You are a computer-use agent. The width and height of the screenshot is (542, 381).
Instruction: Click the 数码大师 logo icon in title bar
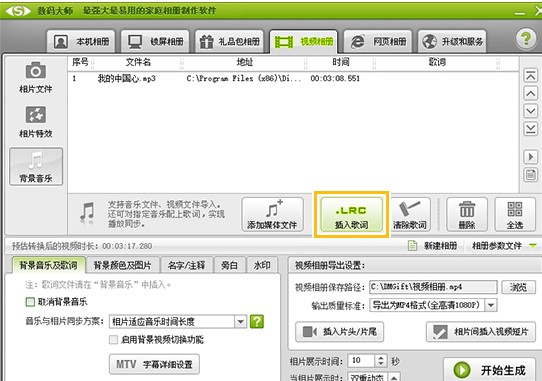click(x=18, y=11)
